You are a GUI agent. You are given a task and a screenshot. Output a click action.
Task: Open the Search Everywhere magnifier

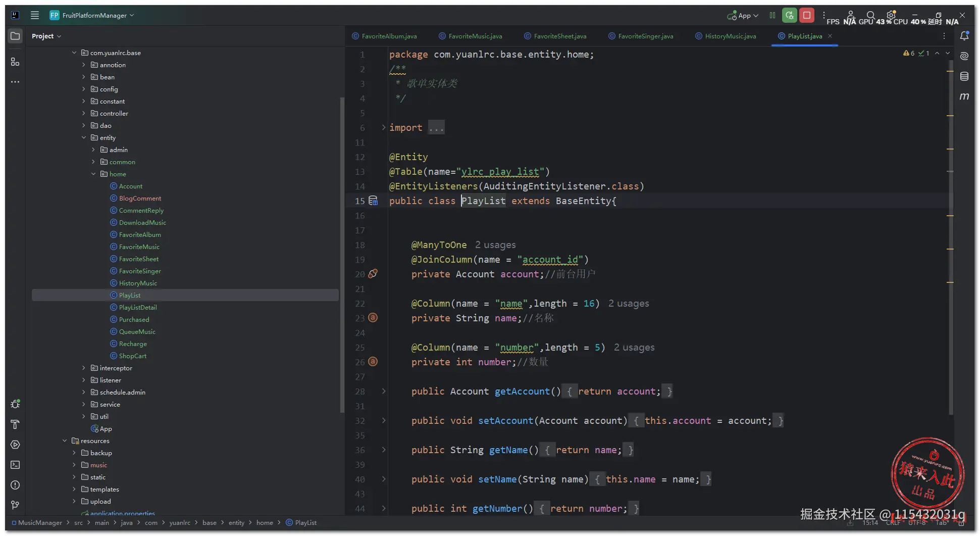coord(870,15)
